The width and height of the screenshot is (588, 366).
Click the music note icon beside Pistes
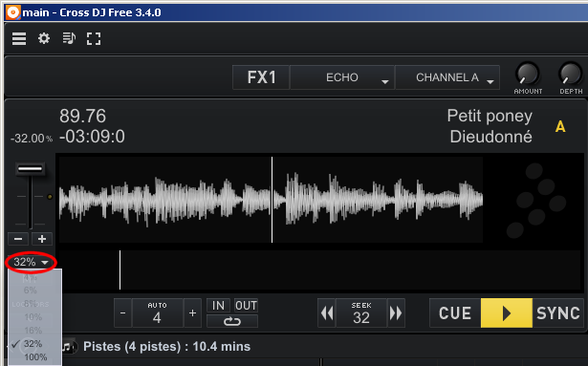click(68, 347)
